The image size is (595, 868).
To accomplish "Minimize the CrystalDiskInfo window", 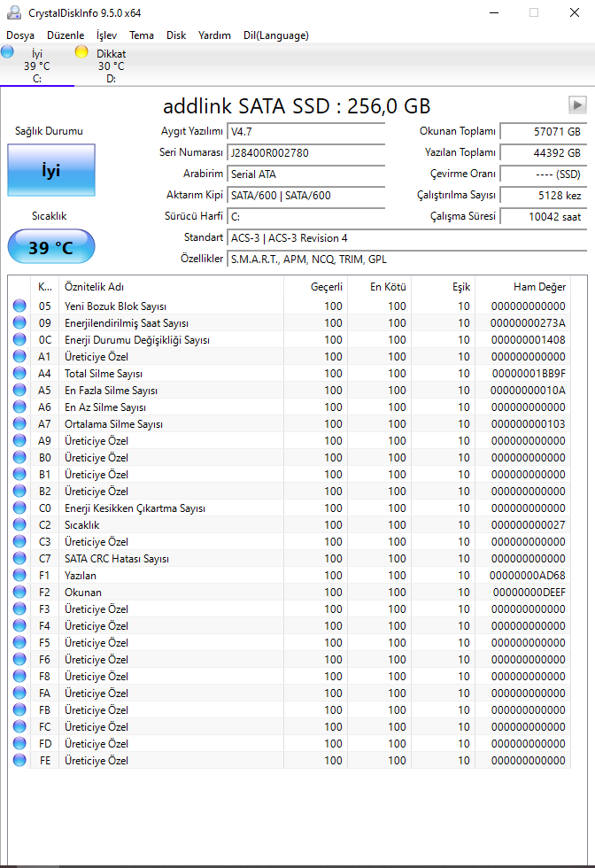I will coord(494,12).
